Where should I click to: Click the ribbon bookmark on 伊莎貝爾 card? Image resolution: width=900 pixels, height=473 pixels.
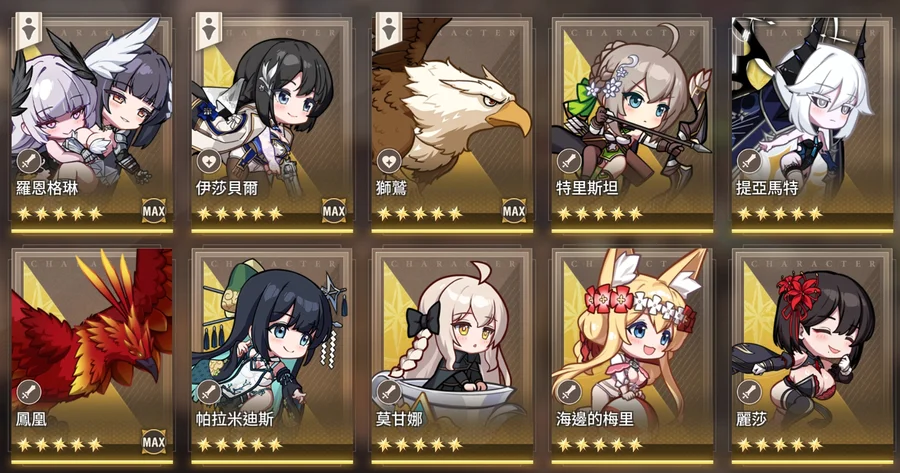[208, 30]
